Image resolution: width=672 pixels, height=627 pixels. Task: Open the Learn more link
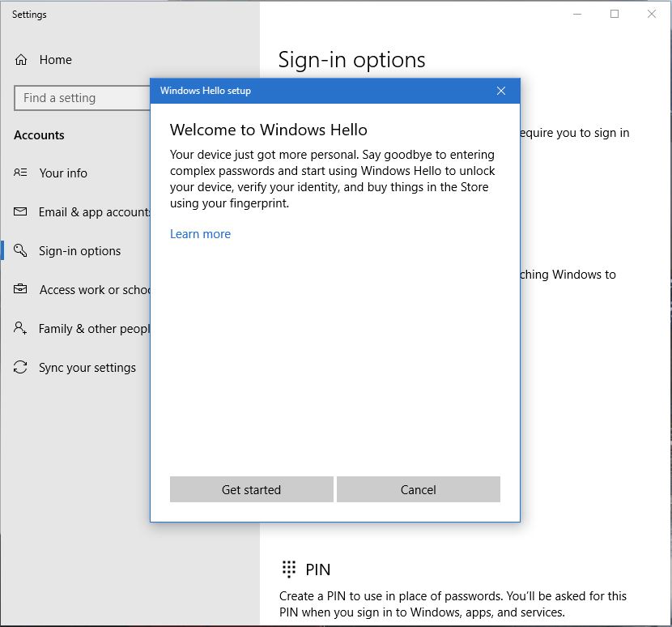pos(200,233)
